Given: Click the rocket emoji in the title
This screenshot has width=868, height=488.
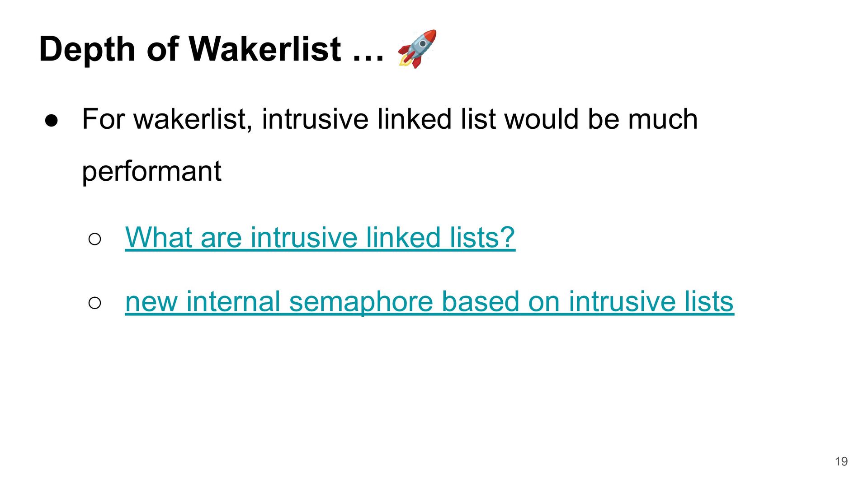Looking at the screenshot, I should [417, 49].
